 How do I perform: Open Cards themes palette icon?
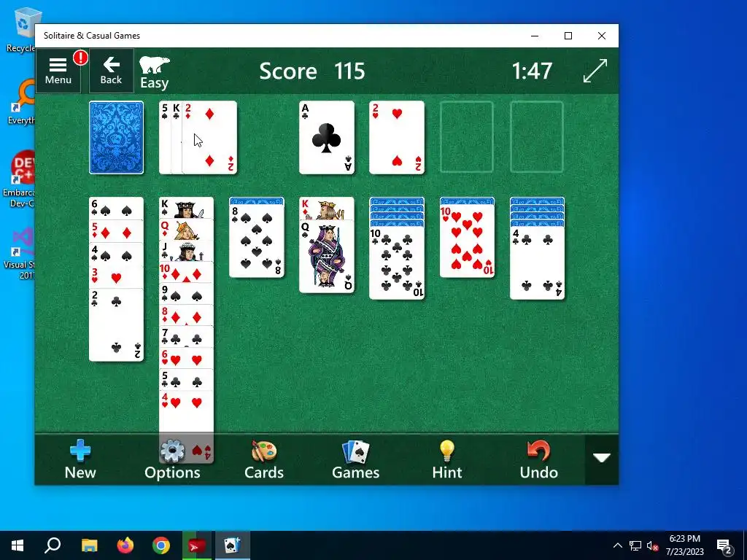(x=264, y=459)
